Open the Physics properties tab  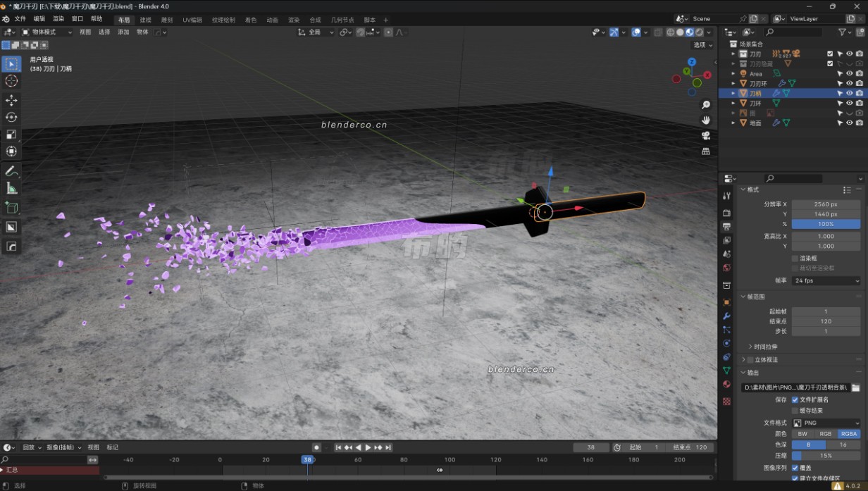pos(726,344)
